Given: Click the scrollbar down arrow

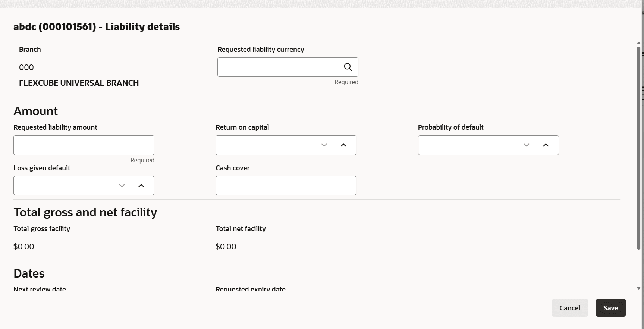Looking at the screenshot, I should pos(638,288).
